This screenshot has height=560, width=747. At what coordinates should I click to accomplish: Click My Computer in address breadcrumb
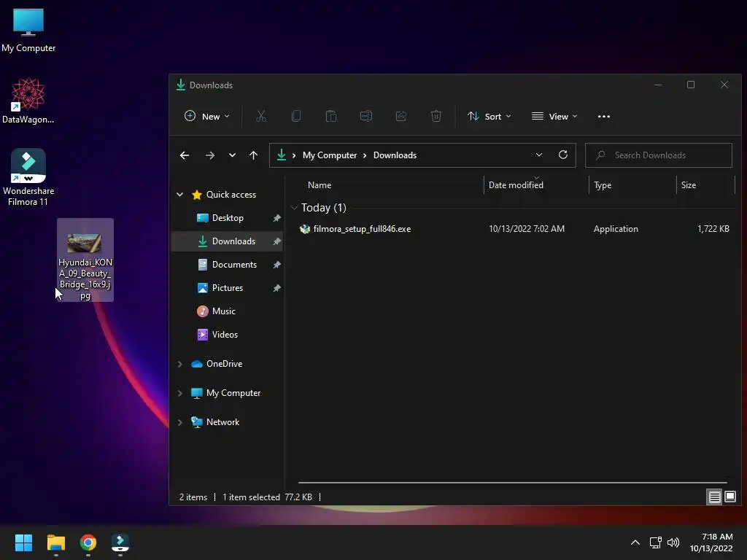pyautogui.click(x=330, y=155)
